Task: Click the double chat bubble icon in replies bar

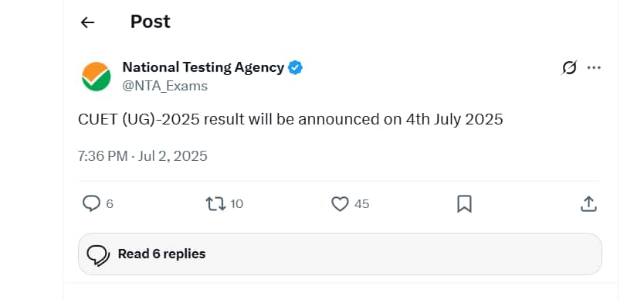Action: pyautogui.click(x=98, y=256)
